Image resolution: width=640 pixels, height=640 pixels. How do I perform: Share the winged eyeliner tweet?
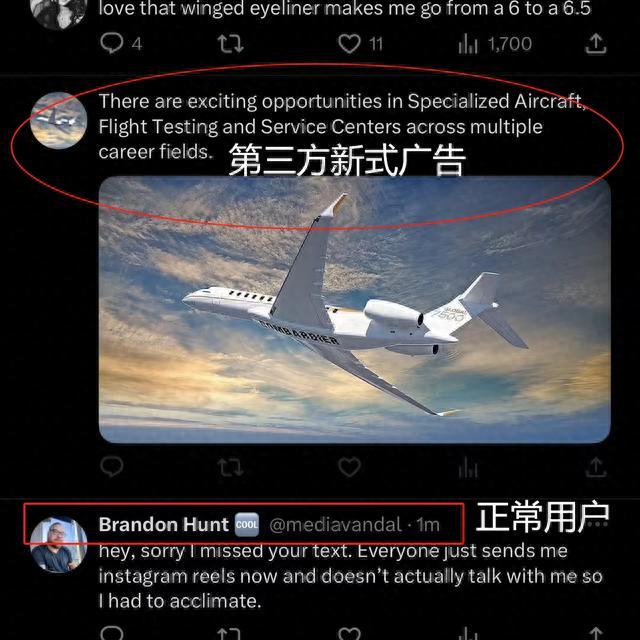(x=596, y=44)
